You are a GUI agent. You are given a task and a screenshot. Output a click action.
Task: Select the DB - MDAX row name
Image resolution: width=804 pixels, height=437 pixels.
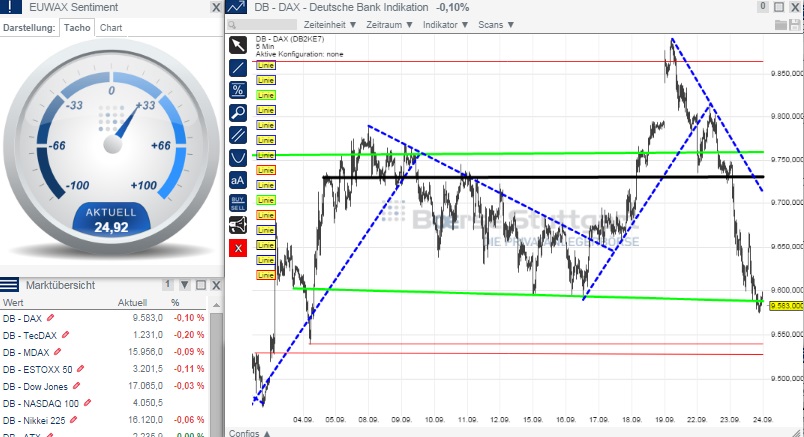[x=26, y=352]
